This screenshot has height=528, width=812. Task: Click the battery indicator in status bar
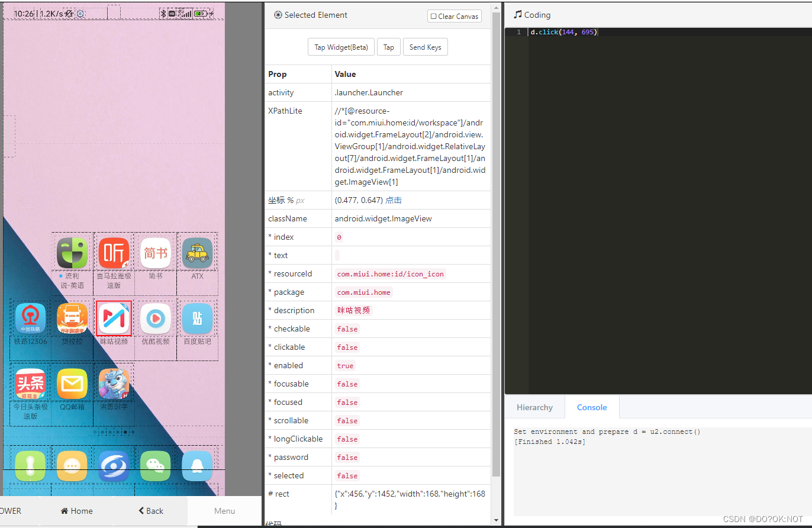tap(201, 13)
